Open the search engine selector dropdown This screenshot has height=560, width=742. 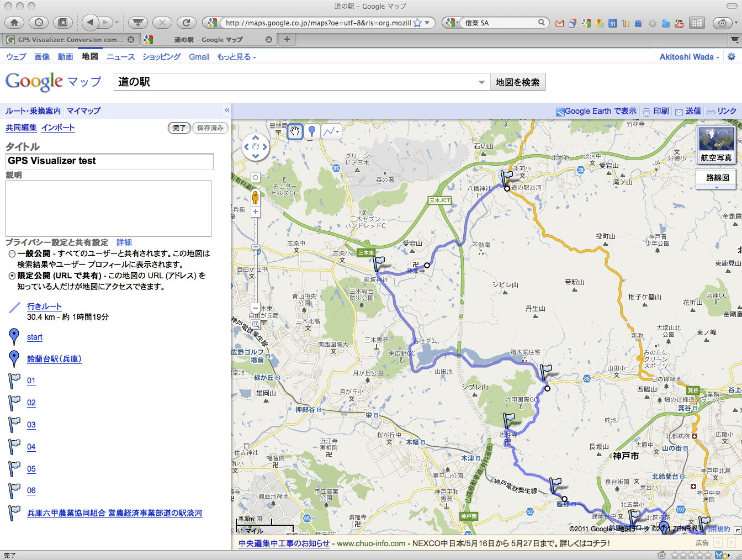(451, 23)
